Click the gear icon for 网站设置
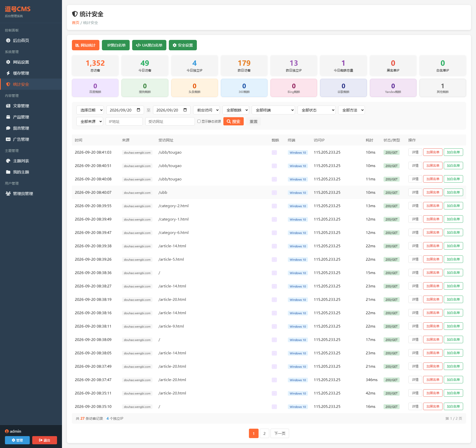 coord(8,62)
